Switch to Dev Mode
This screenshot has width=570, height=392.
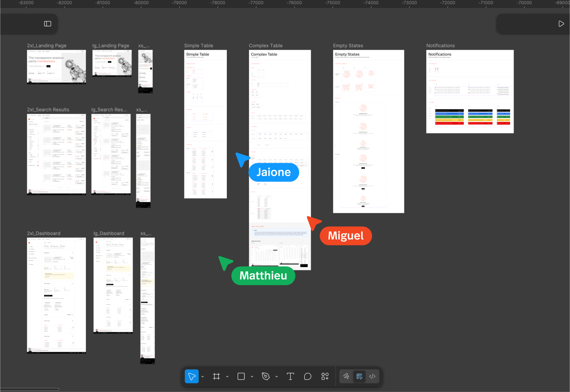tap(372, 376)
